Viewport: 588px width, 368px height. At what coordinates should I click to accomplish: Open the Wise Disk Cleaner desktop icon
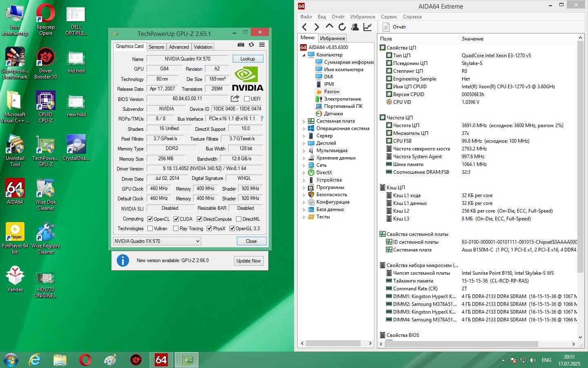tap(46, 195)
